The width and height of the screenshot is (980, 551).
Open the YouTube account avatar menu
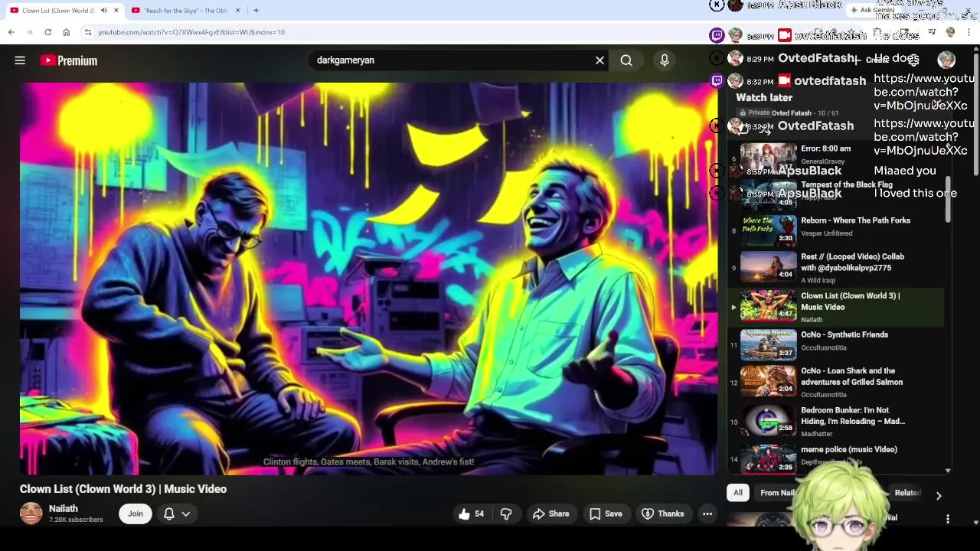click(946, 60)
